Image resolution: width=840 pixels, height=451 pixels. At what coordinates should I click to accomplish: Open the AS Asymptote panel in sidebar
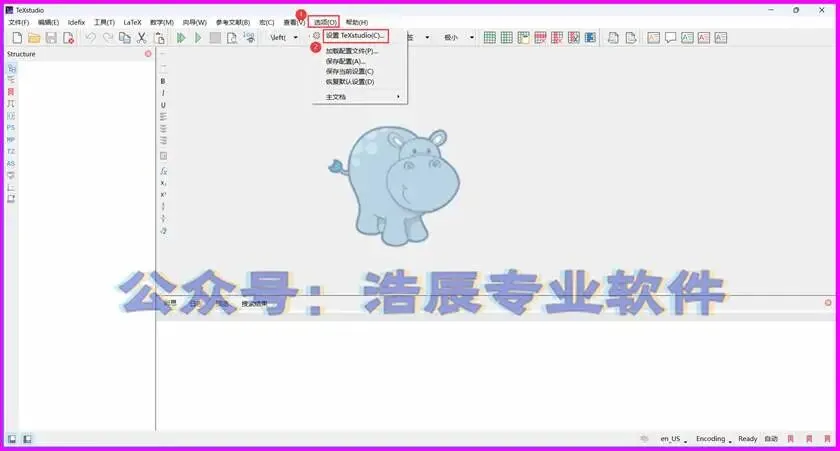[x=11, y=163]
